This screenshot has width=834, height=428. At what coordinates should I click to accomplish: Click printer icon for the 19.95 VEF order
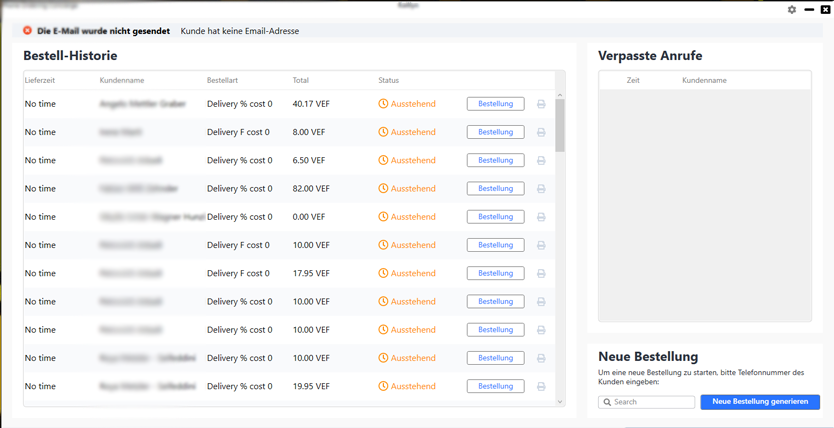pyautogui.click(x=541, y=386)
